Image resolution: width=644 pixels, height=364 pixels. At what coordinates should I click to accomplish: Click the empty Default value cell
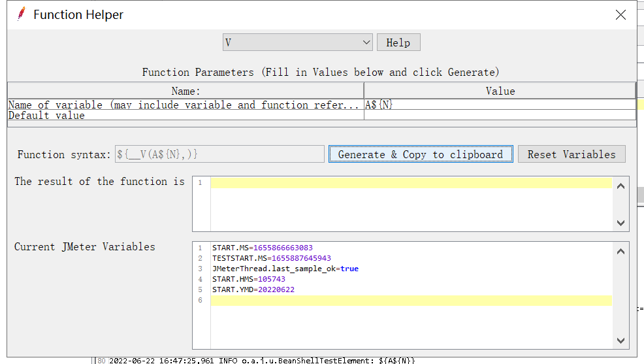[x=500, y=115]
